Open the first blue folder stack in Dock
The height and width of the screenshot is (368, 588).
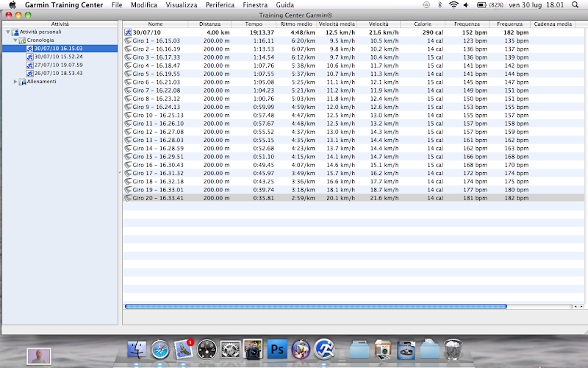359,349
